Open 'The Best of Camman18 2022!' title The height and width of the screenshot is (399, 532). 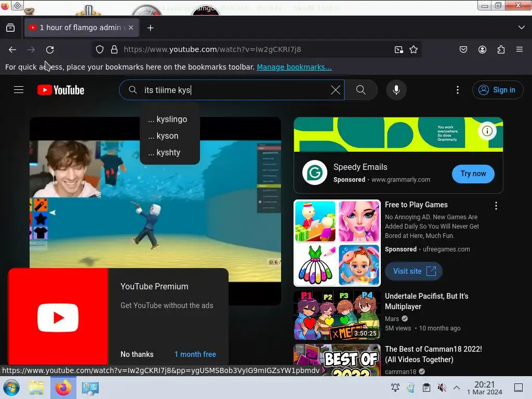coord(433,354)
